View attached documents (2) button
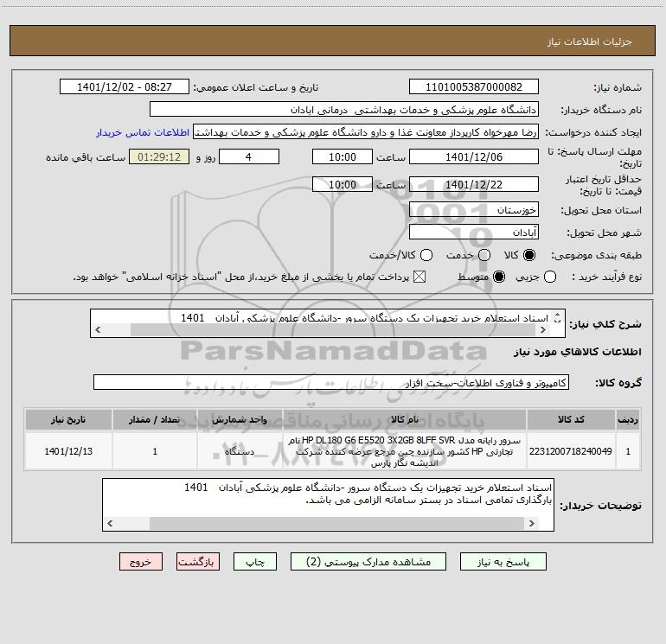 pyautogui.click(x=368, y=562)
